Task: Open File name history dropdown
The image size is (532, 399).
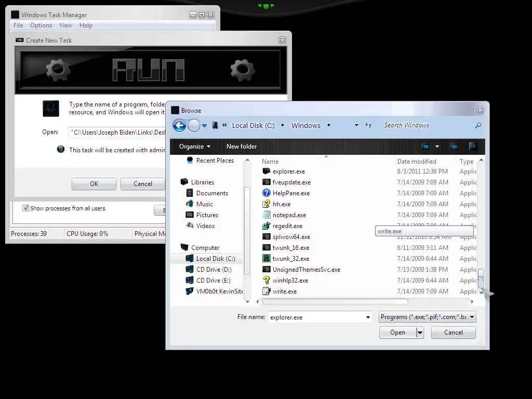Action: [x=368, y=317]
